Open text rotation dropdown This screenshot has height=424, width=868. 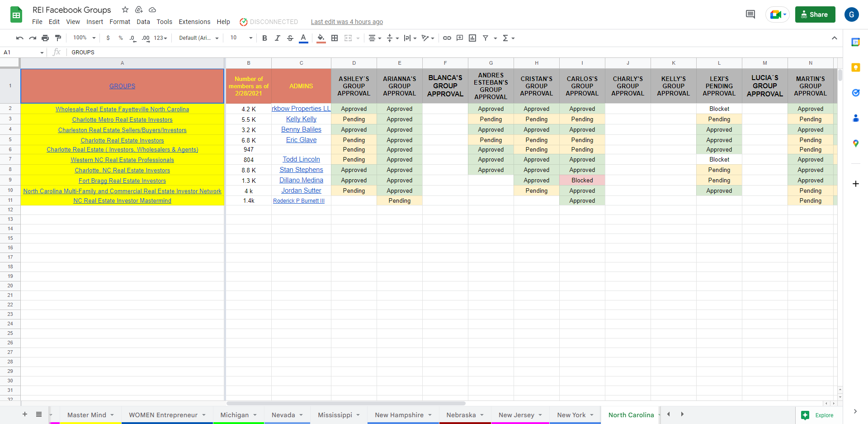pos(428,38)
